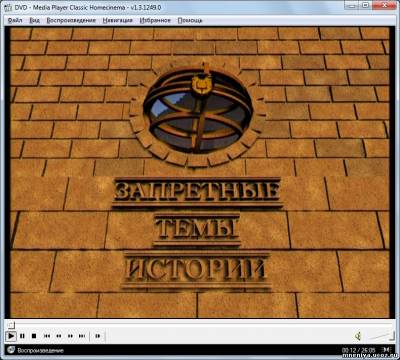
Task: Increase playback speed with fast-forward icon
Action: tap(70, 336)
